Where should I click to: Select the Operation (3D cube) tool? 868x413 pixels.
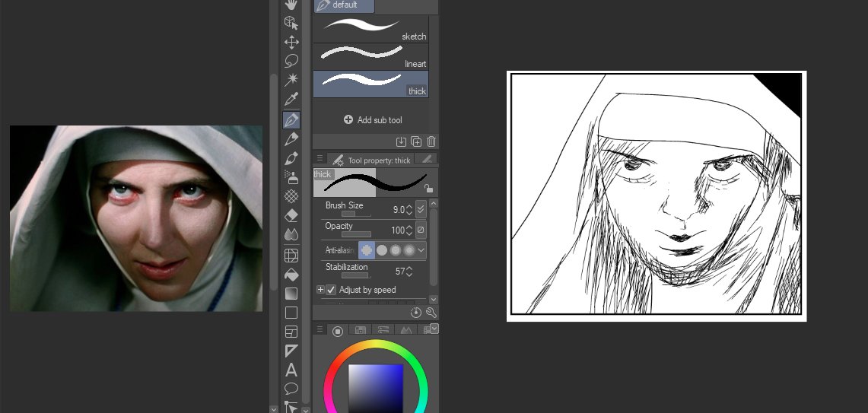[x=291, y=23]
